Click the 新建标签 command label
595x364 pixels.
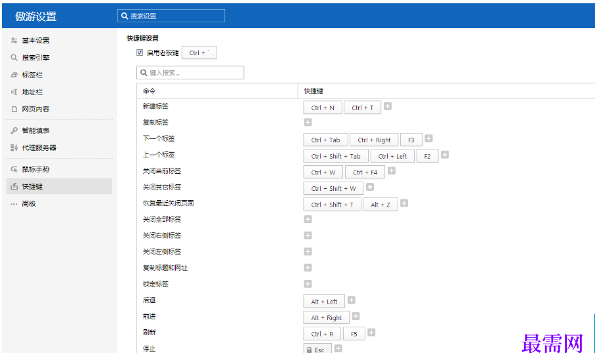click(x=155, y=106)
